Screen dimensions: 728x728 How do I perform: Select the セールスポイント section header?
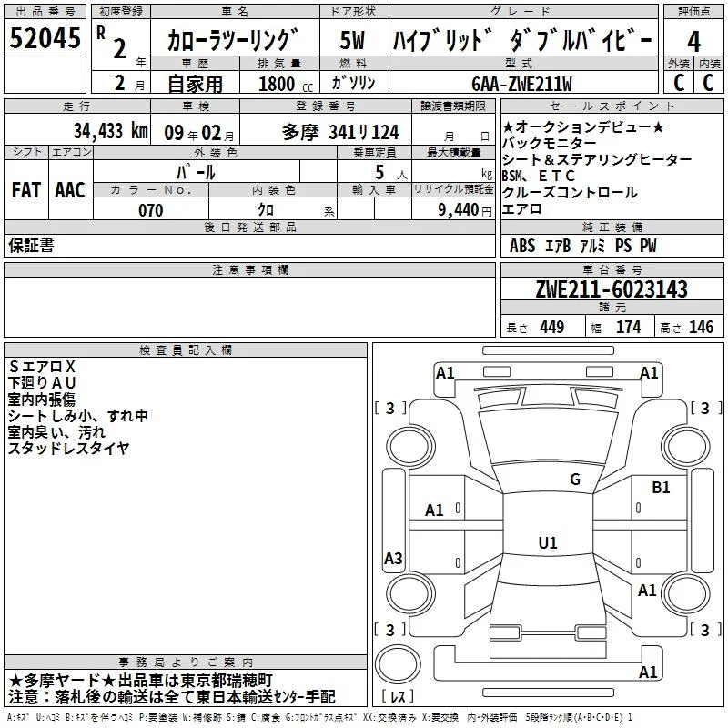[612, 106]
